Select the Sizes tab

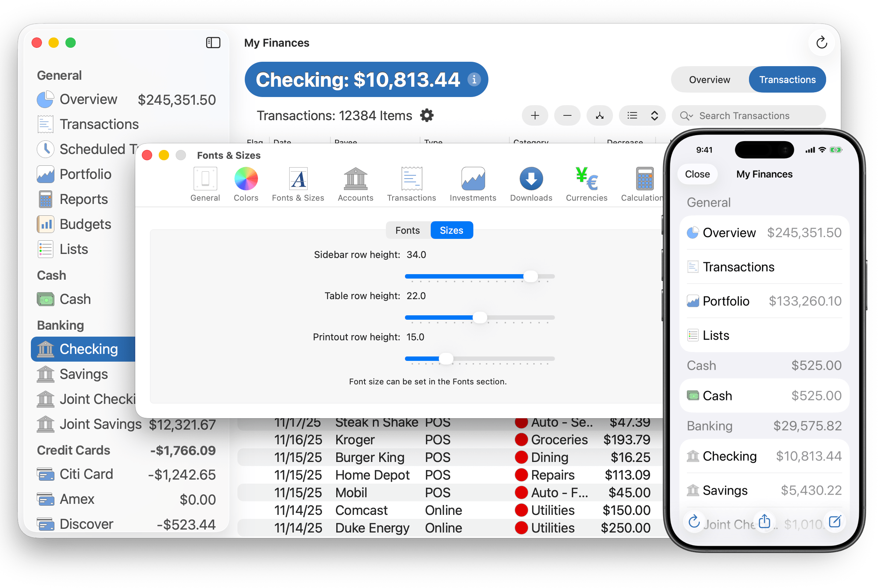451,230
